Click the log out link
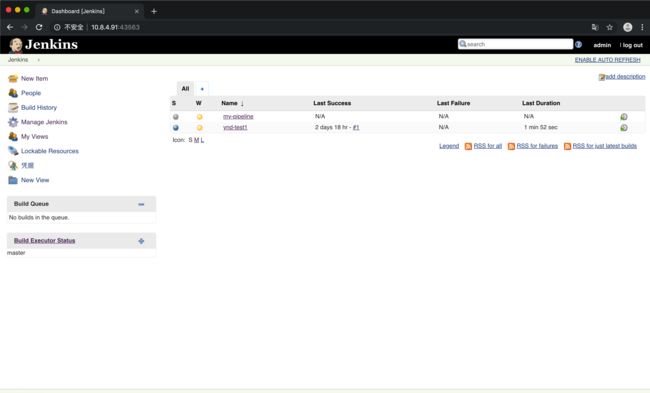The image size is (650, 393). [633, 45]
